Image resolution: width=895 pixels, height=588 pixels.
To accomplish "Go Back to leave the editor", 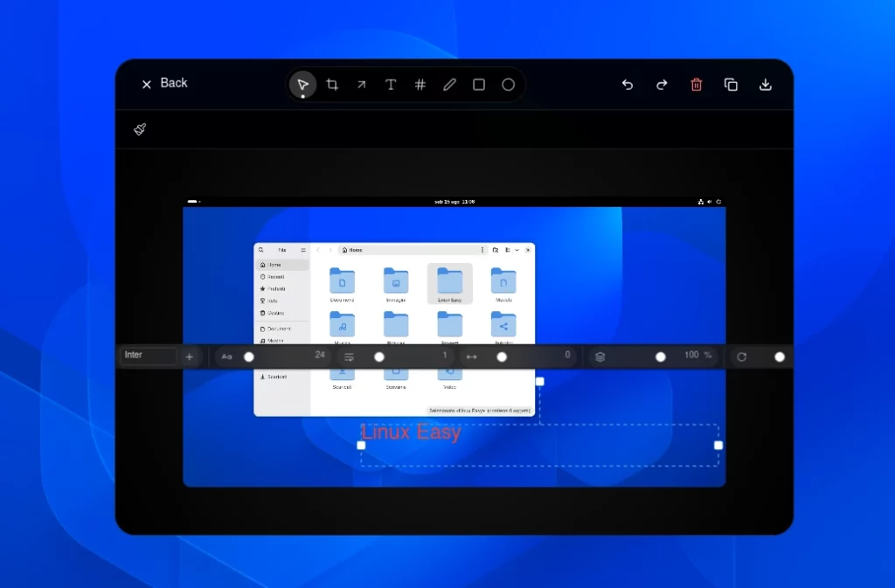I will point(164,83).
